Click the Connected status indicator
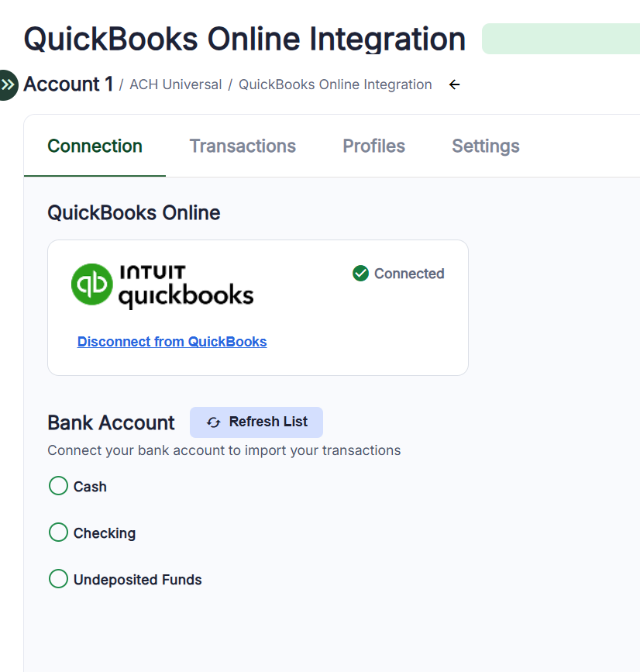Viewport: 640px width, 672px height. click(x=397, y=273)
